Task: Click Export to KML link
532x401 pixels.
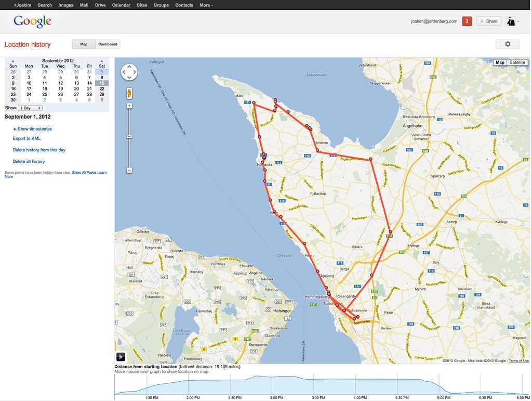Action: pos(26,138)
